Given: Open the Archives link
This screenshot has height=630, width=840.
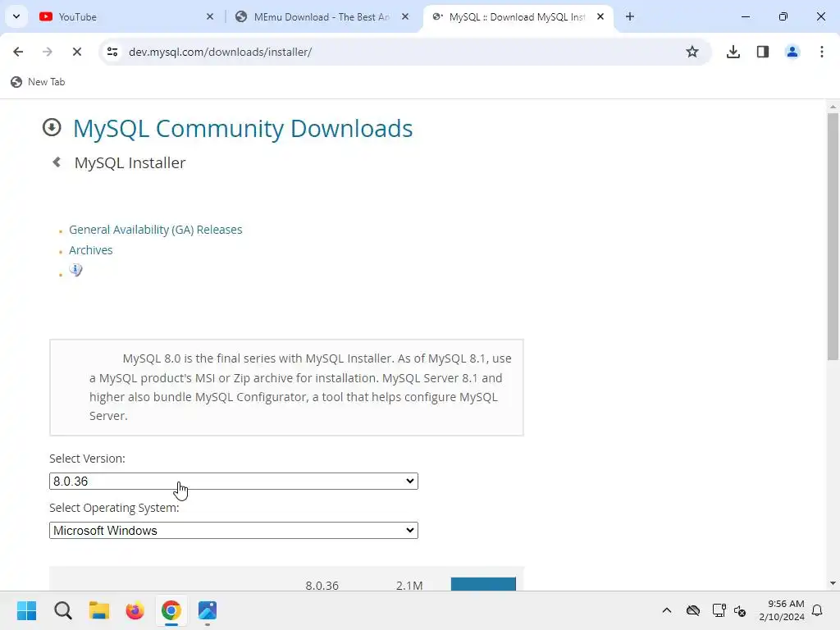Looking at the screenshot, I should 90,250.
